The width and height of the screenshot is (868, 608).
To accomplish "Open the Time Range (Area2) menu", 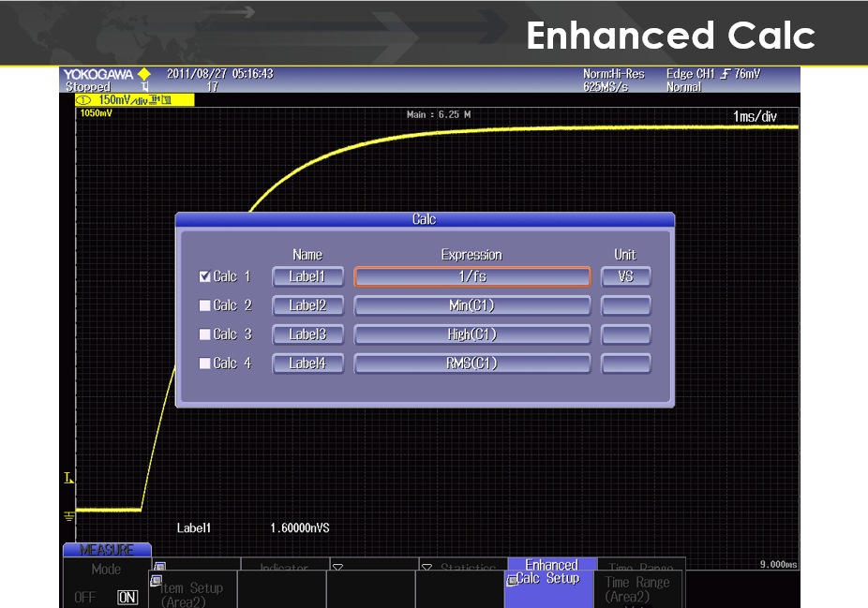I will click(637, 588).
